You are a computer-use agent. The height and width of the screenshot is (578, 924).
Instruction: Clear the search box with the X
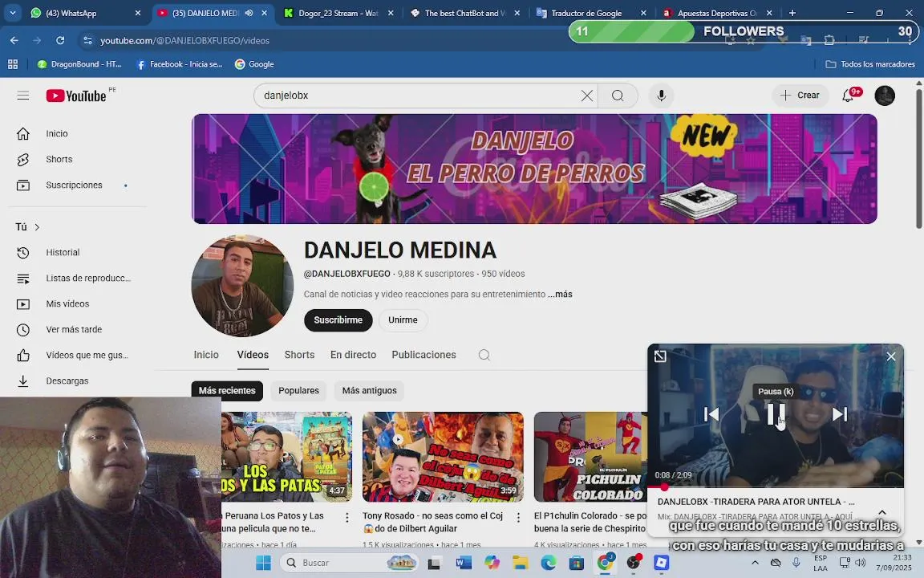click(587, 96)
